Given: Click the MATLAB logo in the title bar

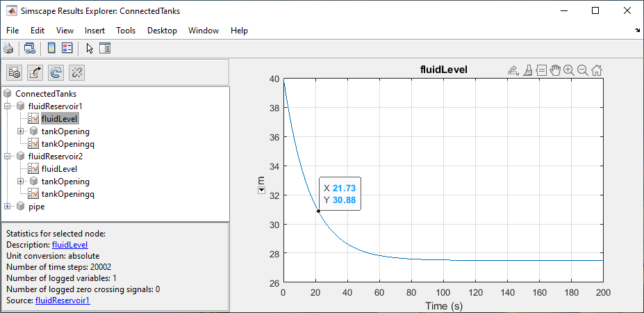Looking at the screenshot, I should [x=11, y=11].
